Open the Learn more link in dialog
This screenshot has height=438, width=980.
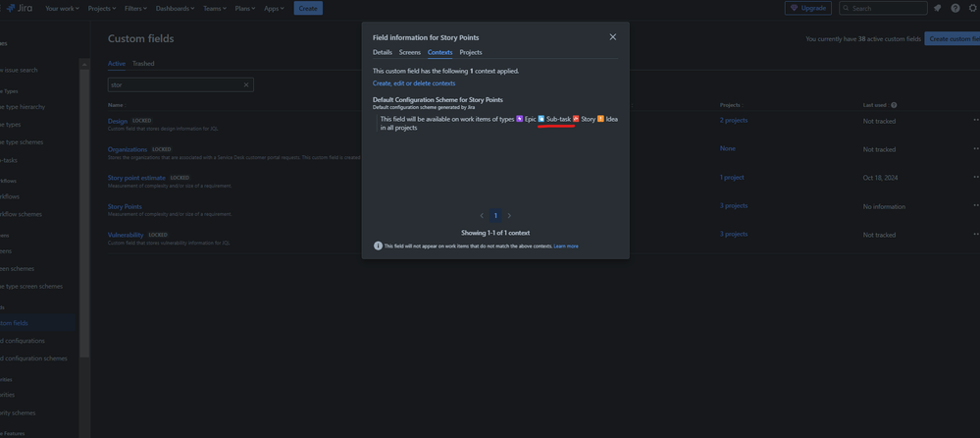tap(566, 246)
